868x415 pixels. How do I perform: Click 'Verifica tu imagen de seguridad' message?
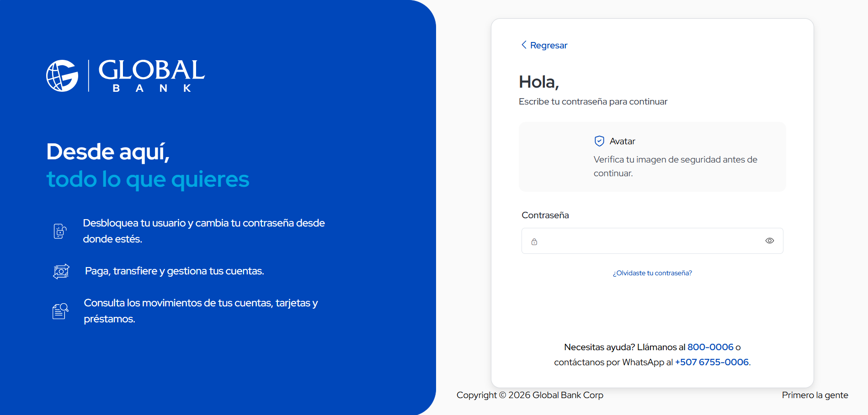pos(676,166)
